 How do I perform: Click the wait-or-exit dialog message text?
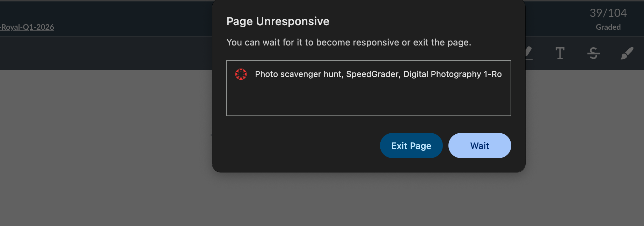click(349, 42)
